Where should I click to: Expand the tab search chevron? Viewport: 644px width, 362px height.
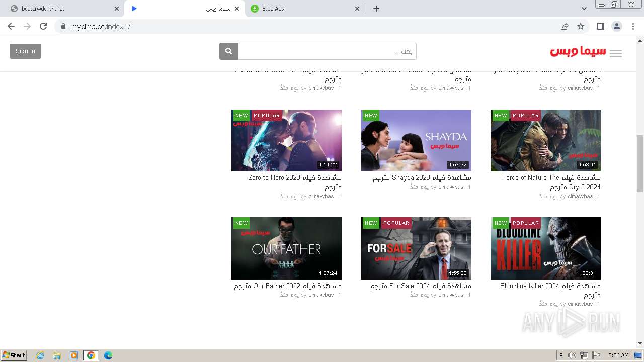pyautogui.click(x=584, y=9)
